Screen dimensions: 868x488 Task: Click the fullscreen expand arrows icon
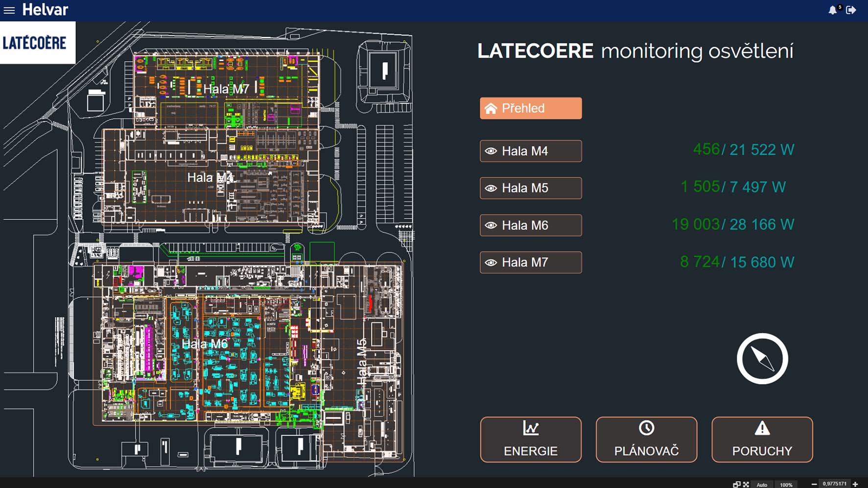pos(746,485)
